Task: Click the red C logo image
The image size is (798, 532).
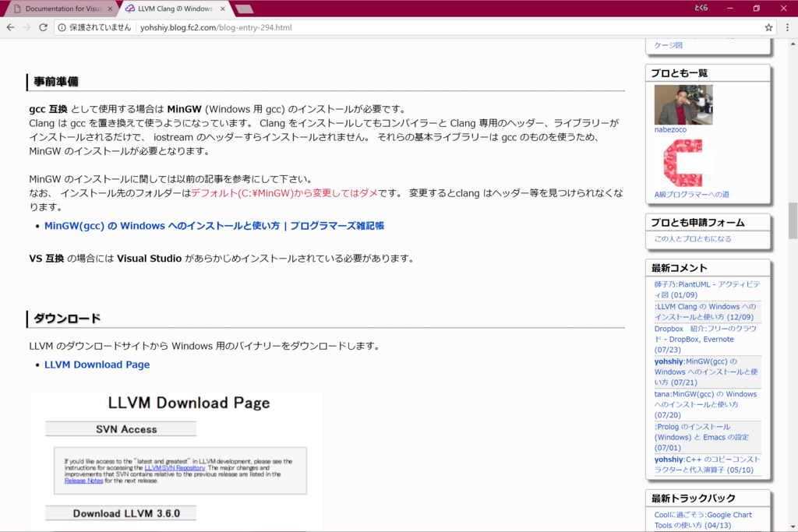Action: tap(683, 163)
